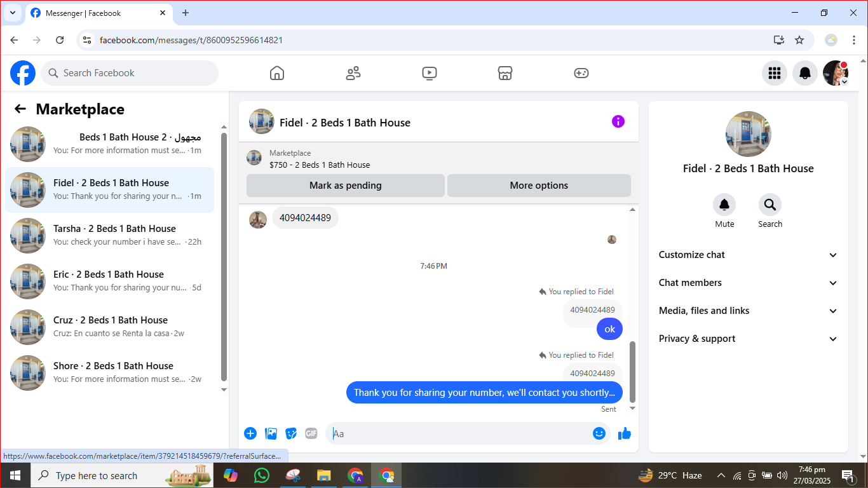
Task: Open the Facebook logo home link
Action: tap(23, 73)
